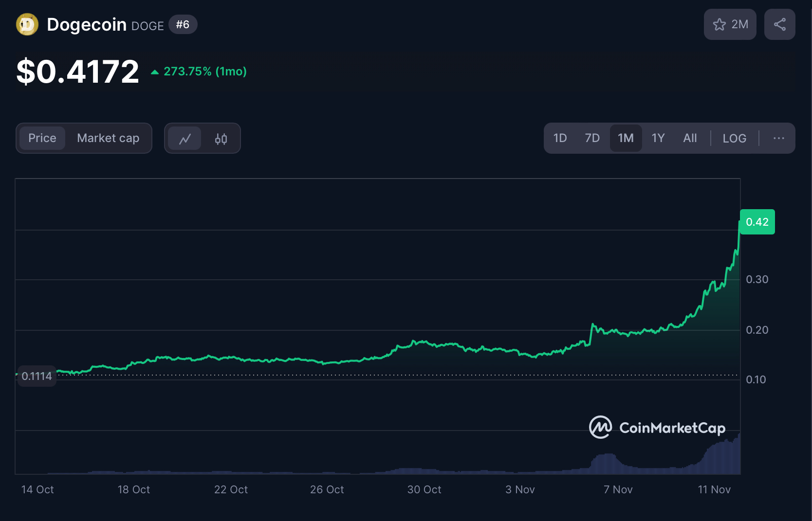Select the Market cap tab

[x=108, y=138]
